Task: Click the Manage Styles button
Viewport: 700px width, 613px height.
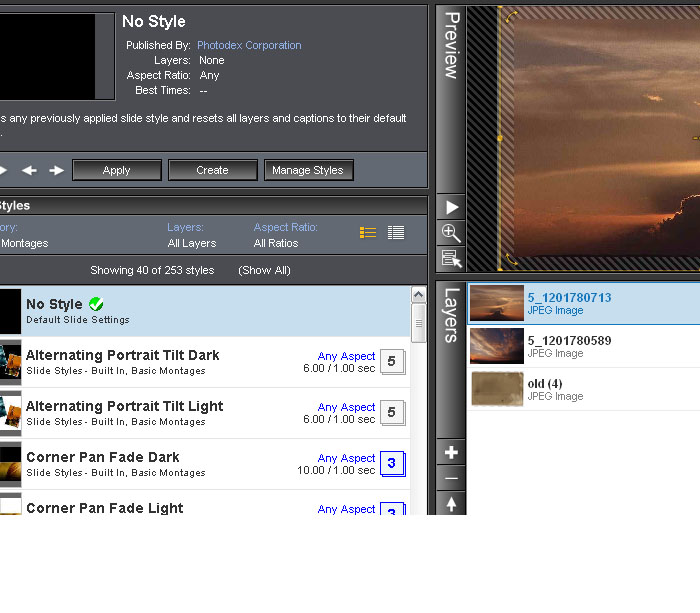Action: click(x=307, y=171)
